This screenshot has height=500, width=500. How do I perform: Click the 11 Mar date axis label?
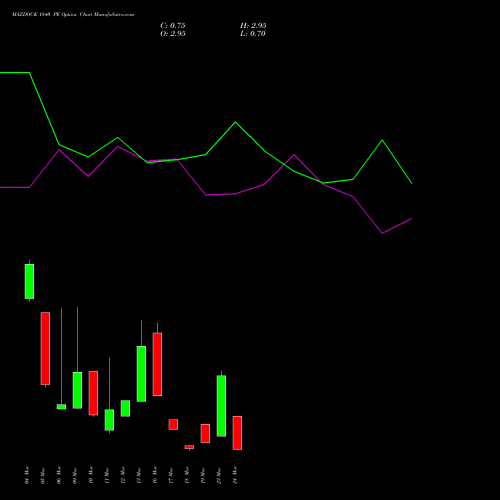click(x=107, y=475)
